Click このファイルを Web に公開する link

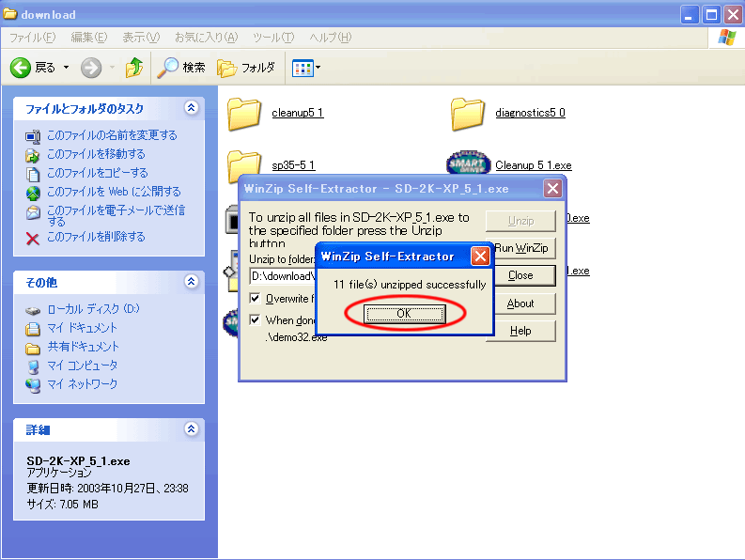(114, 192)
